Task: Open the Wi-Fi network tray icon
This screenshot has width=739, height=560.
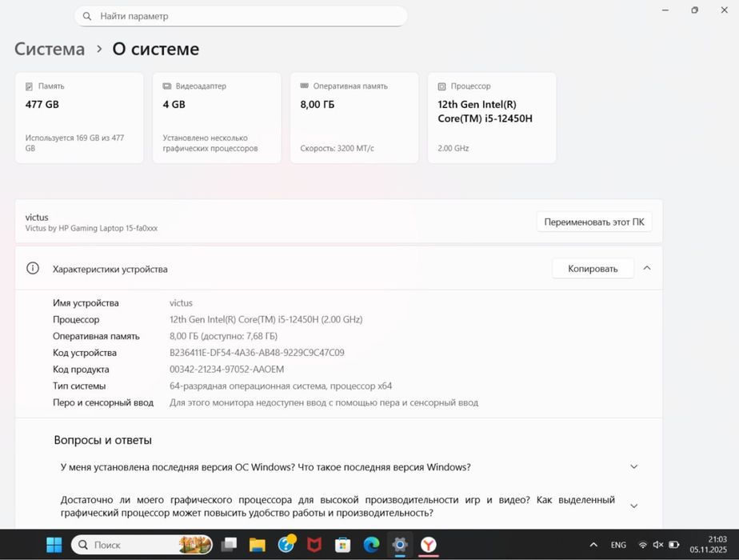Action: click(x=642, y=545)
